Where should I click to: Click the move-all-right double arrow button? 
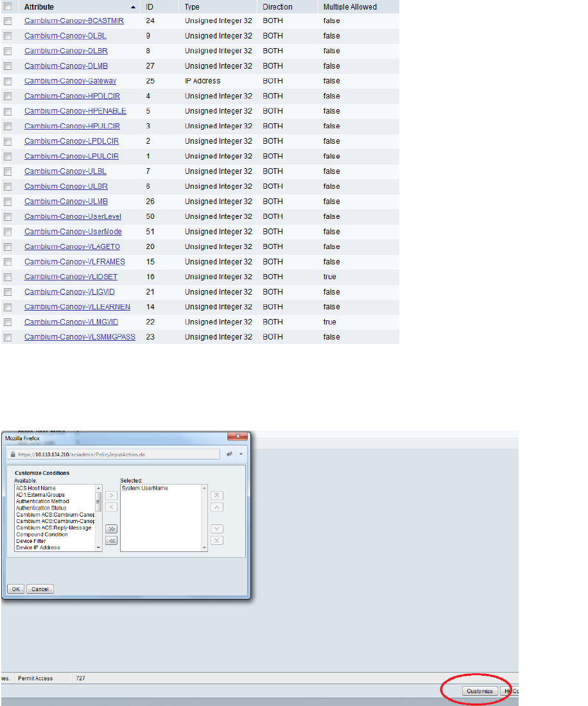click(x=111, y=529)
